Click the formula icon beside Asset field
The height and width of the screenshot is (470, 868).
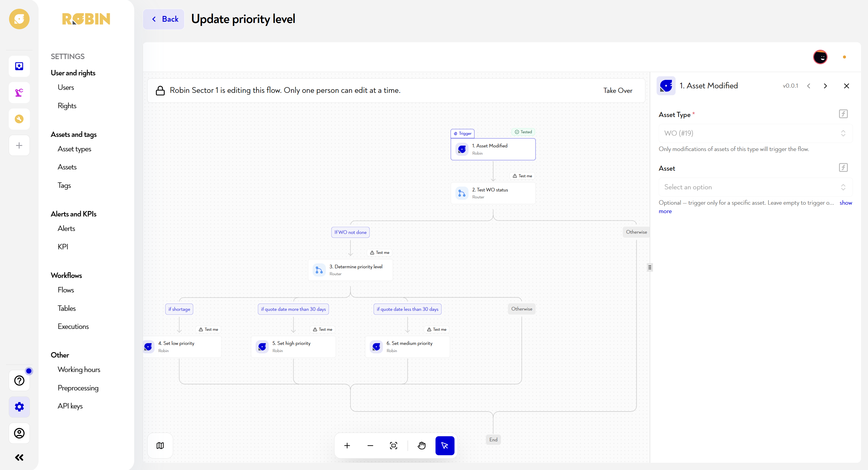(843, 167)
